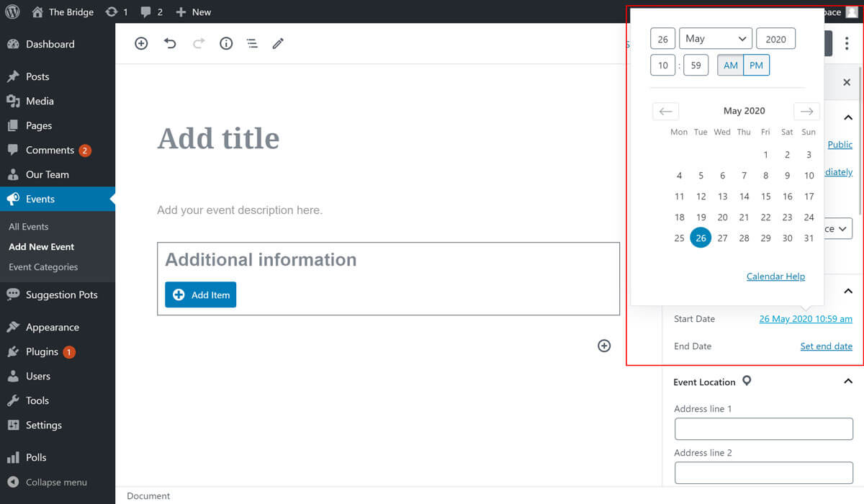Click the Set end date link

point(826,346)
